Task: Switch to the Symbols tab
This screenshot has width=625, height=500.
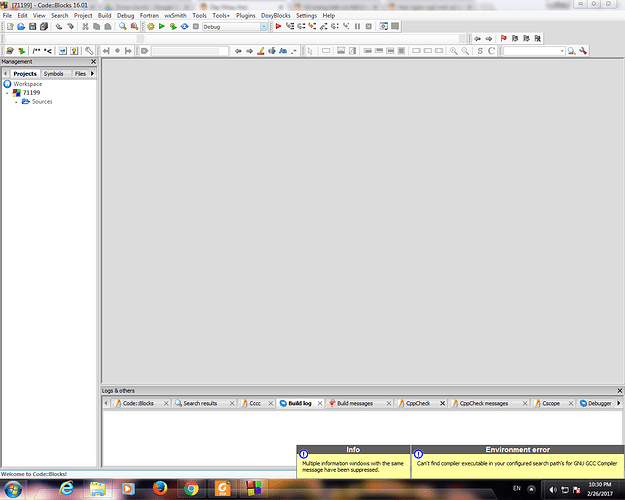Action: click(x=53, y=74)
